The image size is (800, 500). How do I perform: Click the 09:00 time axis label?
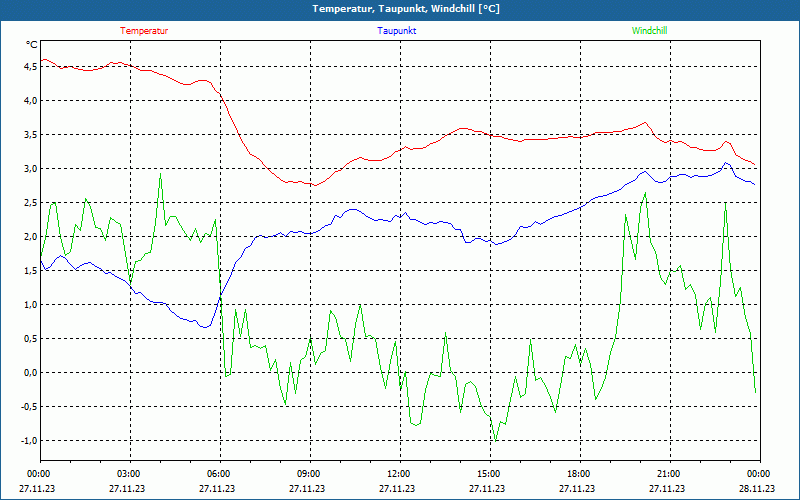(x=310, y=474)
